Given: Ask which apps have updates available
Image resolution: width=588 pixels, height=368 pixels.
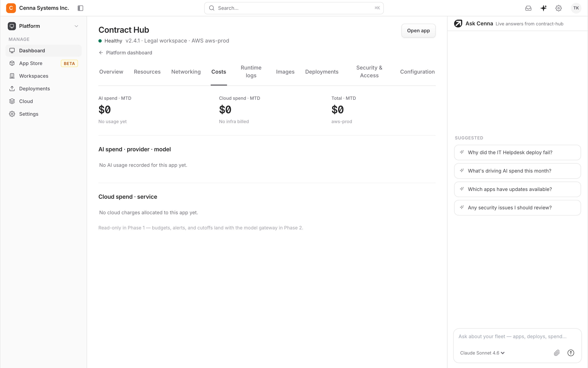Looking at the screenshot, I should coord(517,189).
